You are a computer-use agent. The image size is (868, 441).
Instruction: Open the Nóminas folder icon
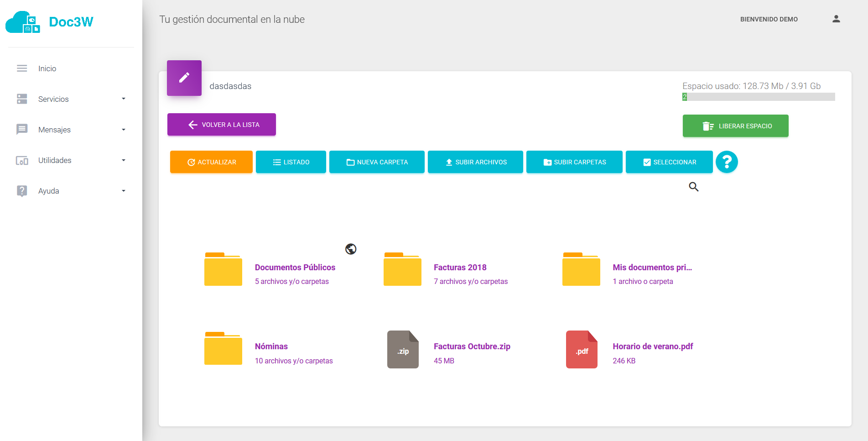(223, 348)
